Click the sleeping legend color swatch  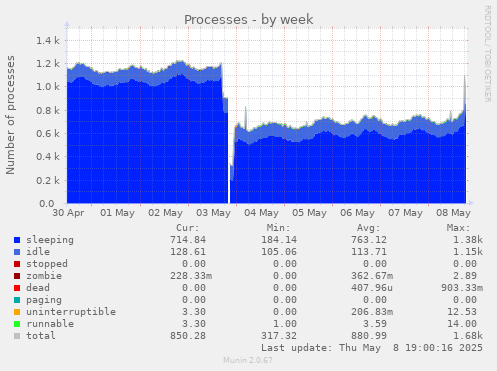click(17, 240)
